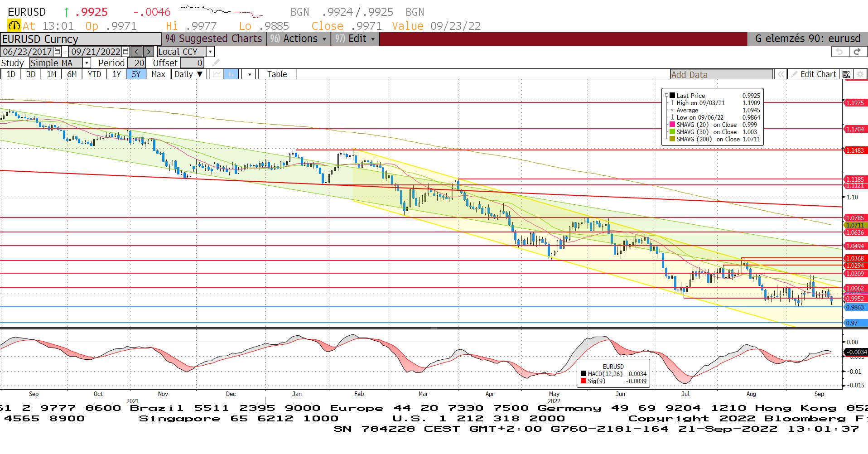Open the Edit menu dropdown
Viewport: 868px width, 454px height.
click(x=355, y=39)
